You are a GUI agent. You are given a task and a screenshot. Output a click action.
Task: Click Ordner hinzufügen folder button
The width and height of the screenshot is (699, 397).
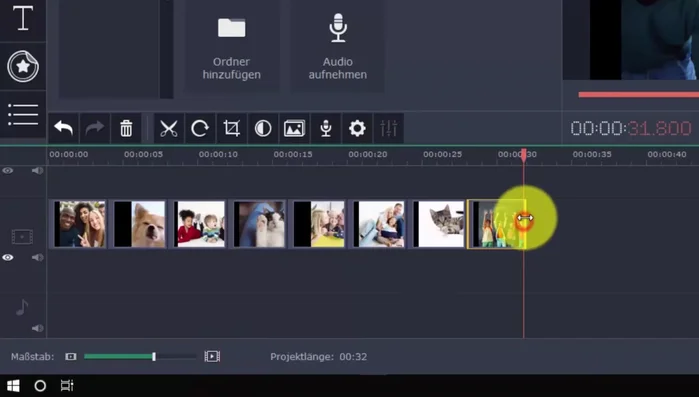(231, 46)
